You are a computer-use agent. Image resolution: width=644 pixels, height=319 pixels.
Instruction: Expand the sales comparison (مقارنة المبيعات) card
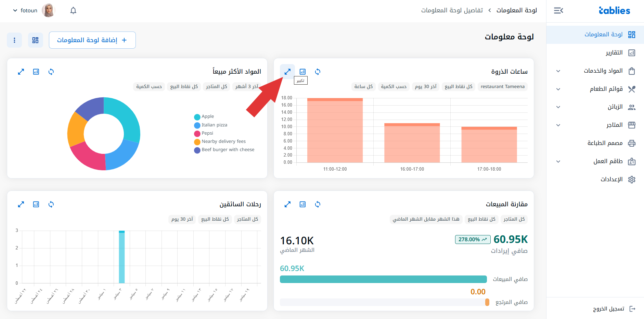287,204
